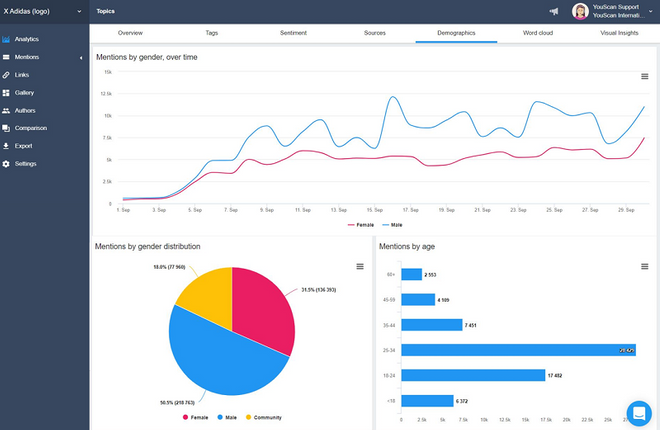Click Topics in the top header
660x430 pixels.
pyautogui.click(x=105, y=11)
